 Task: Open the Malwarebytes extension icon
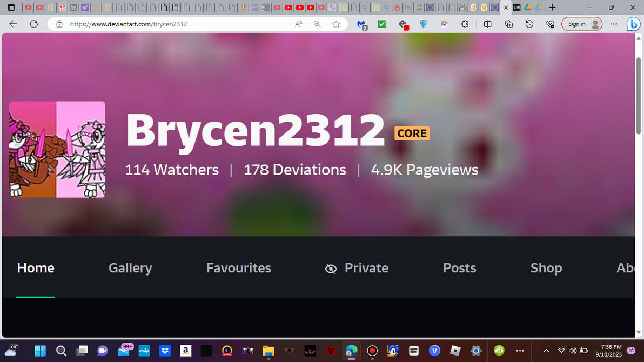362,25
